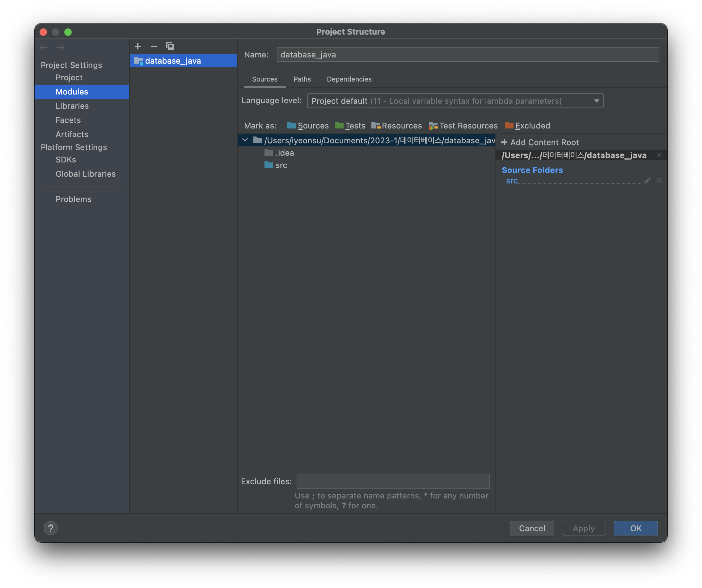Edit src source folder properties pencil
This screenshot has width=702, height=588.
647,181
